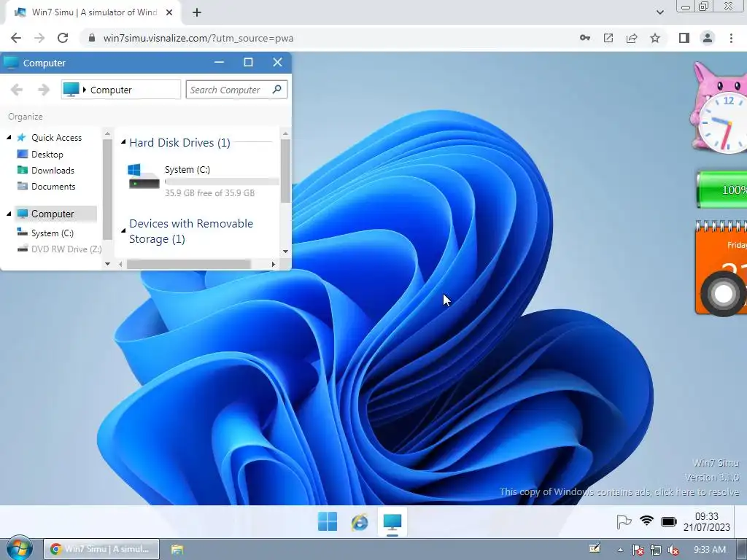This screenshot has width=747, height=560.
Task: Click Chrome's back arrow
Action: (x=16, y=38)
